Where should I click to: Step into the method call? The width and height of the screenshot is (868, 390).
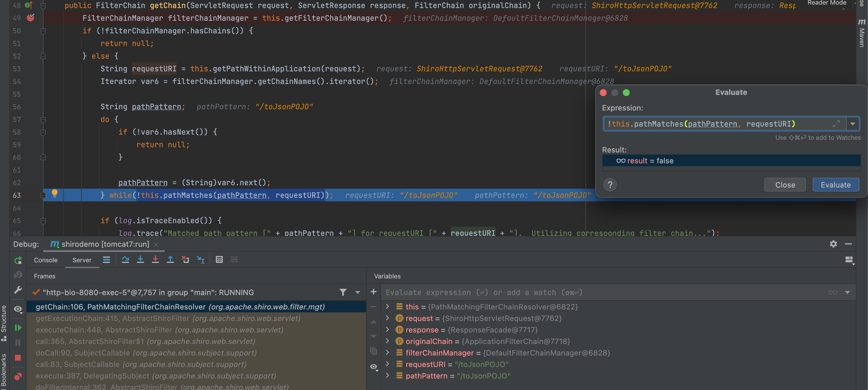[x=140, y=260]
